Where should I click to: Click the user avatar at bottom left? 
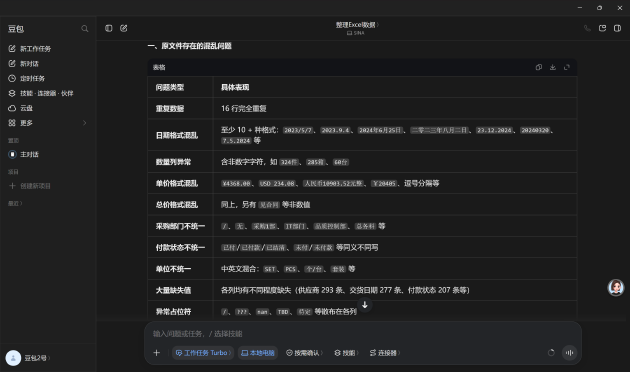13,358
